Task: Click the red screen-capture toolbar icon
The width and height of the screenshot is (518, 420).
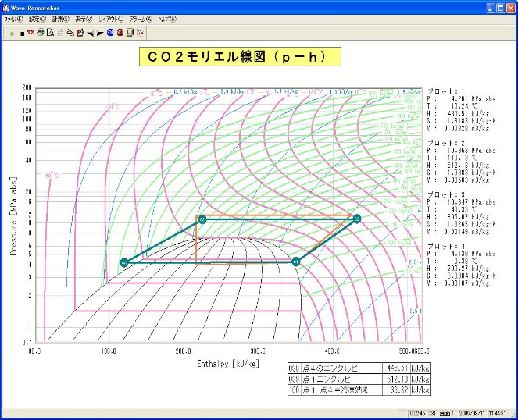Action: point(80,32)
